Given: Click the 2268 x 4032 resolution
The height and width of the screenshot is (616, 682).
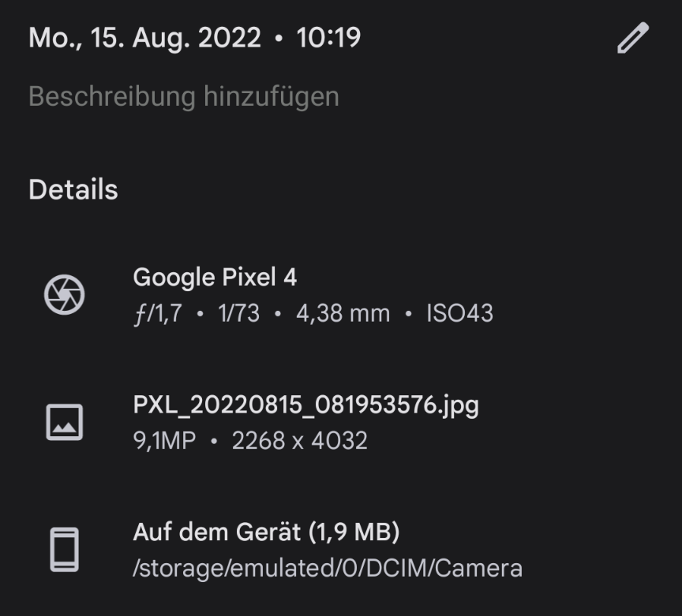Looking at the screenshot, I should pos(299,440).
